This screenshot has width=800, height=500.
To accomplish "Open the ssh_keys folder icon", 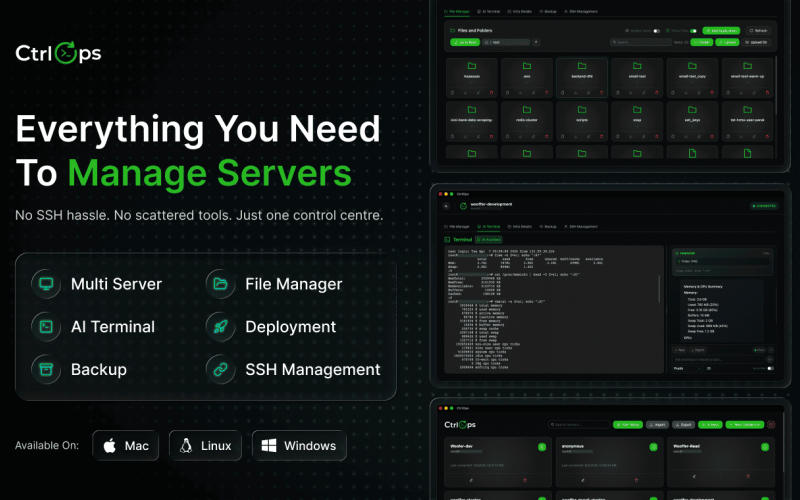I will 692,110.
